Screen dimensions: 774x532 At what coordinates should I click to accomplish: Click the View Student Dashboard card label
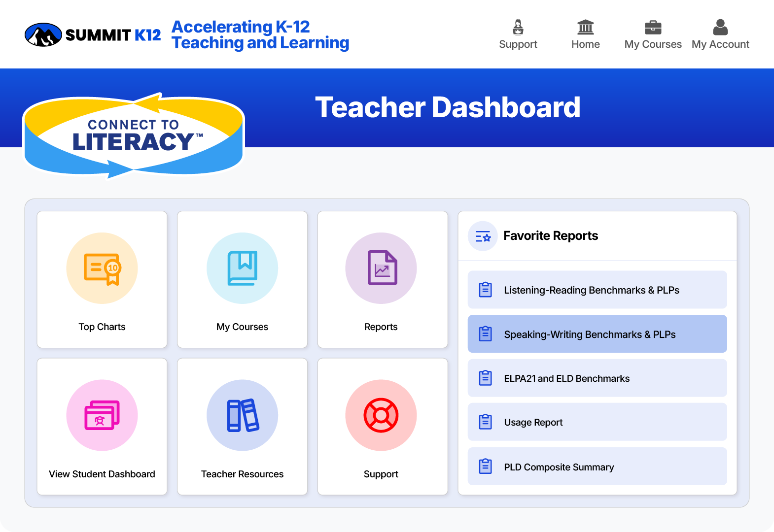[x=102, y=474]
